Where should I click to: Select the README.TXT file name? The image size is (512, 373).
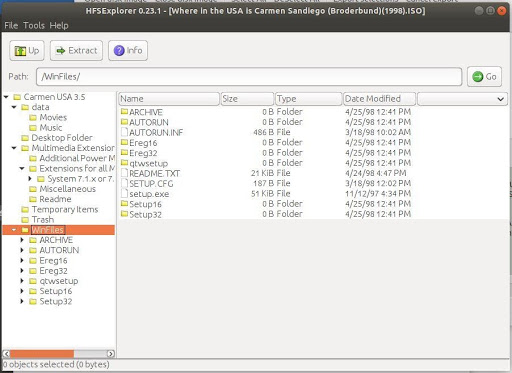[x=154, y=174]
